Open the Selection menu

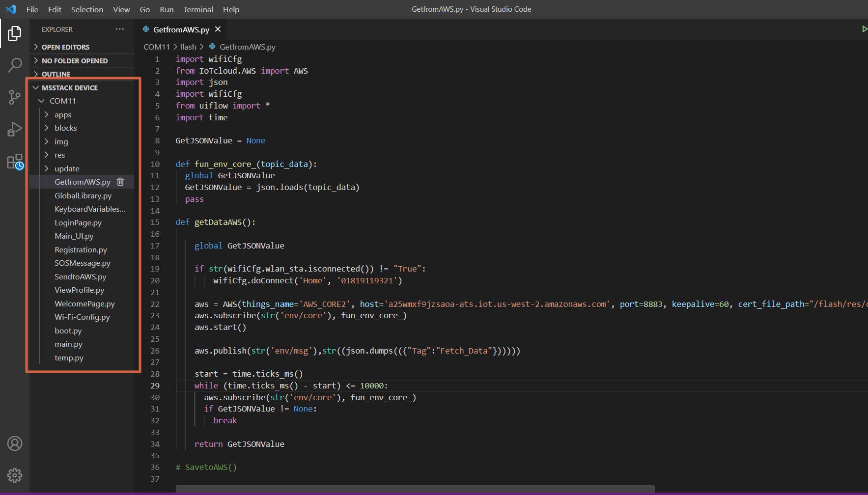(x=87, y=9)
